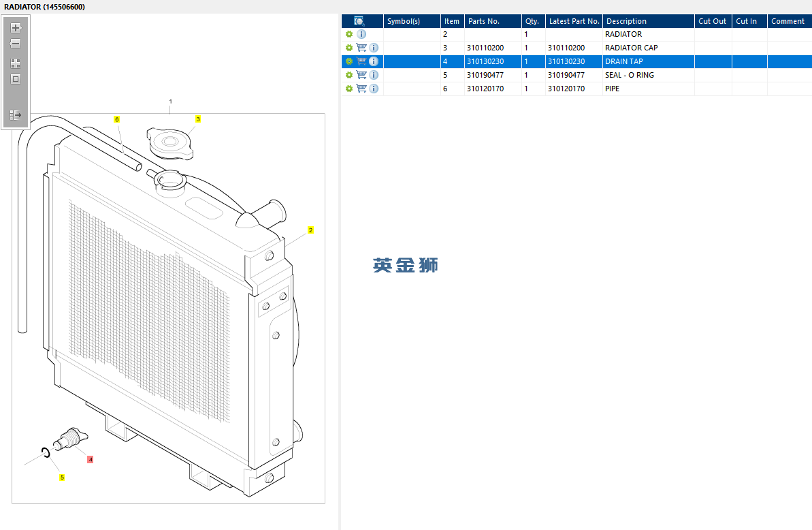Click the Cut In column header
Viewport: 812px width, 530px height.
point(749,21)
